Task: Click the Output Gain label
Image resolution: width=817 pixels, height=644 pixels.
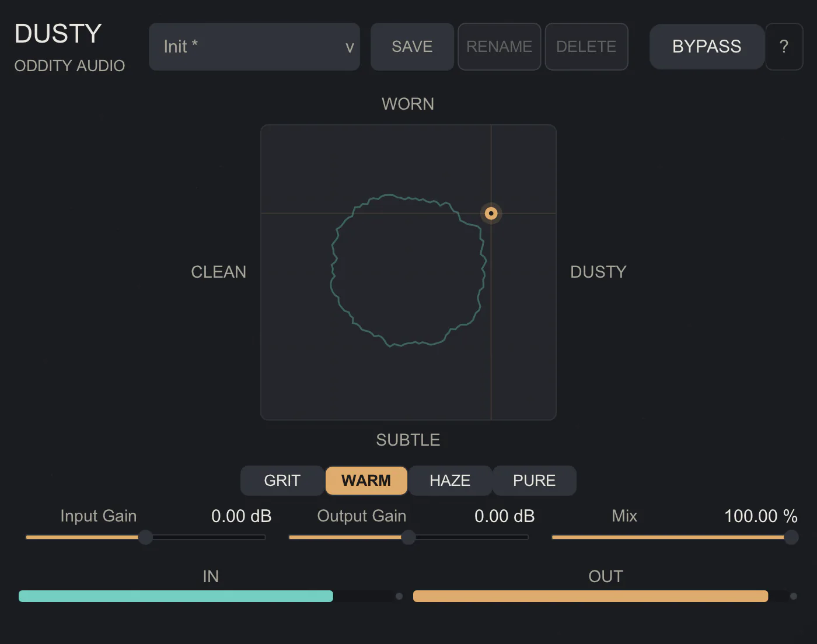Action: tap(362, 516)
